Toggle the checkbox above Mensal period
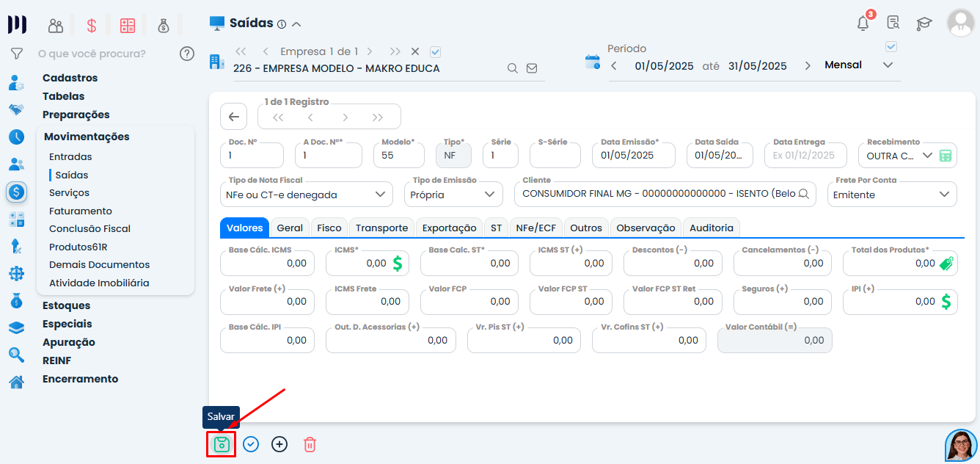 [891, 47]
